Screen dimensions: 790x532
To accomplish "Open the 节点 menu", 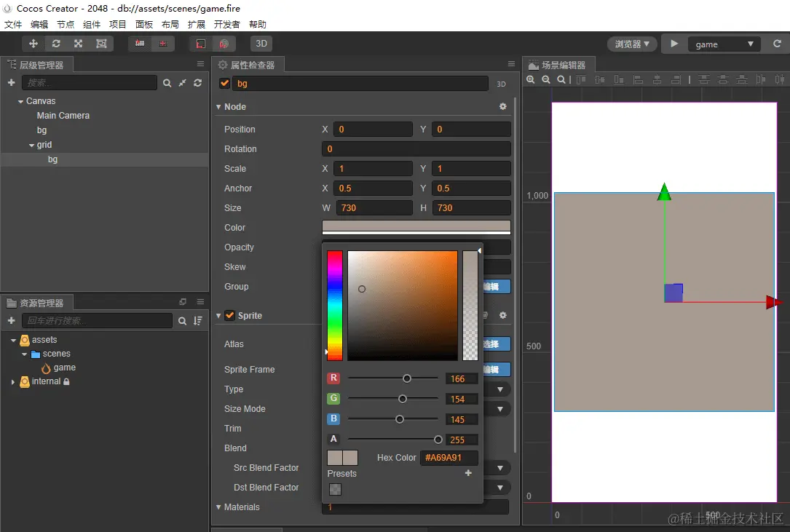I will [x=66, y=24].
